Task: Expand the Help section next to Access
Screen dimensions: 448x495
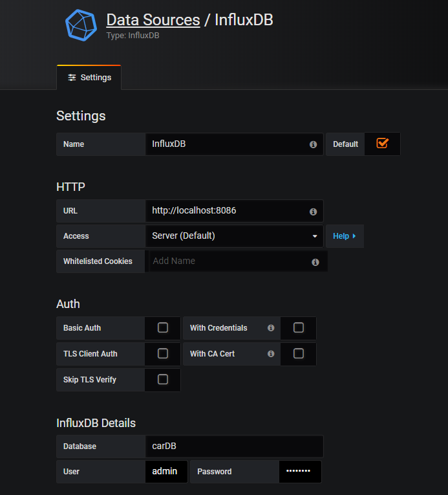Action: [345, 236]
